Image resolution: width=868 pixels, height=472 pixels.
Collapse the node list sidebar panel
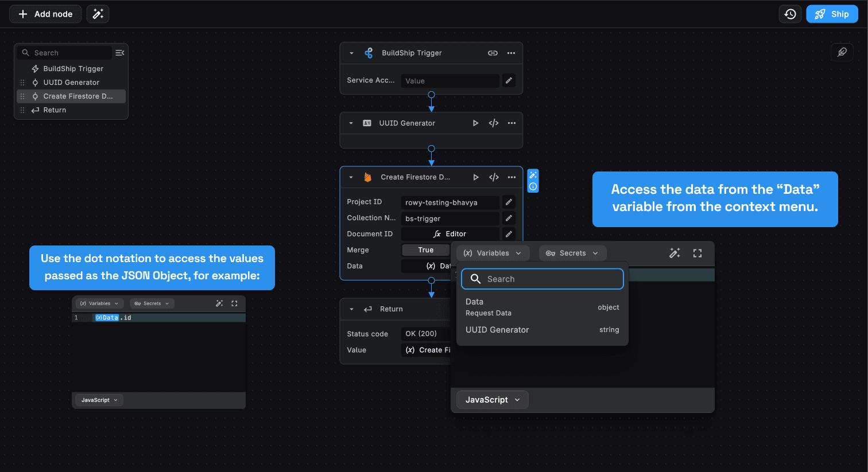[119, 53]
